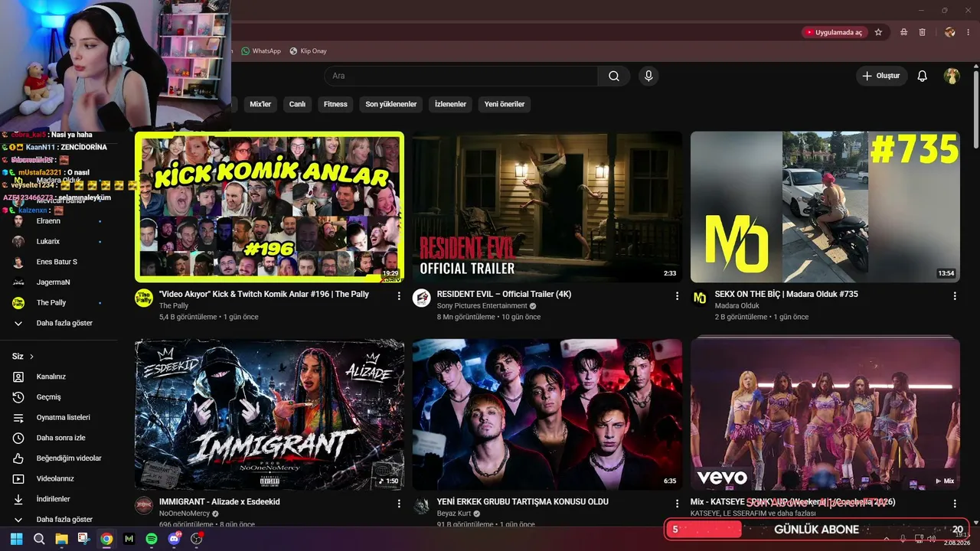Viewport: 980px width, 551px height.
Task: Expand subscriptions with Daha fazla göster under The Pally
Action: 59,323
